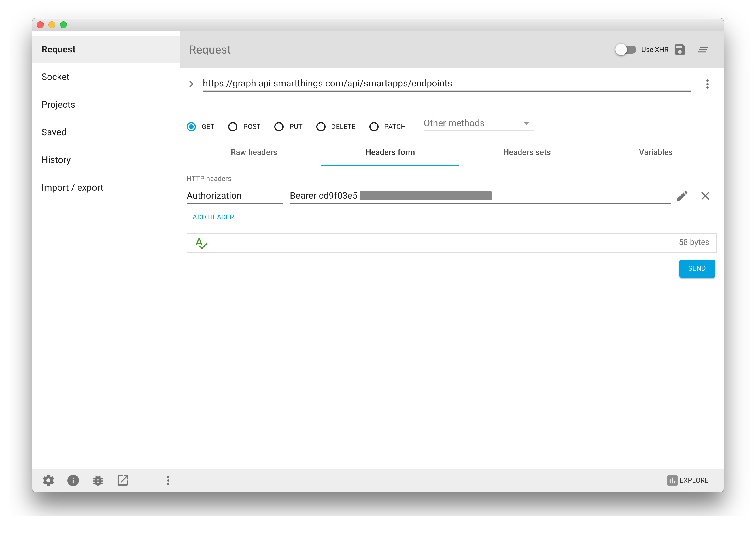Expand the URL editor chevron
Screen dimensions: 756x538
[x=191, y=84]
